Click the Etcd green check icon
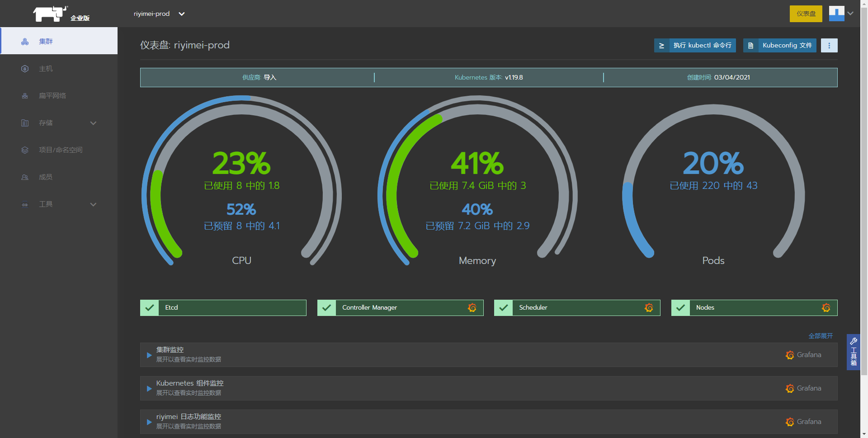868x438 pixels. 150,308
